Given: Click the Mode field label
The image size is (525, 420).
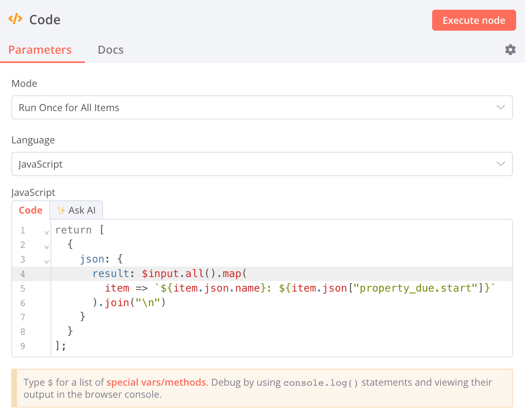Looking at the screenshot, I should tap(24, 84).
